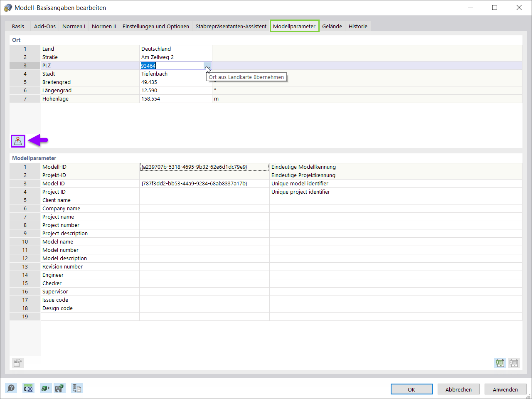Click the Revision number row label
The height and width of the screenshot is (399, 532).
(x=62, y=267)
